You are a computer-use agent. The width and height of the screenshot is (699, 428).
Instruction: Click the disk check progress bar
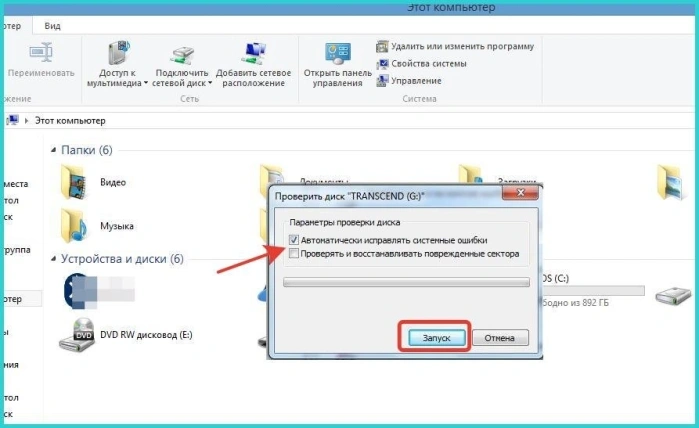point(406,282)
